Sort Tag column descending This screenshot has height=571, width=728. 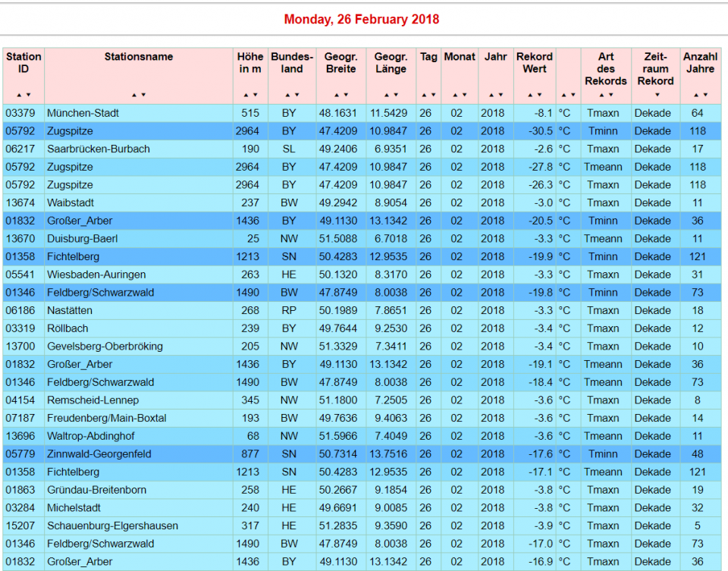click(433, 95)
